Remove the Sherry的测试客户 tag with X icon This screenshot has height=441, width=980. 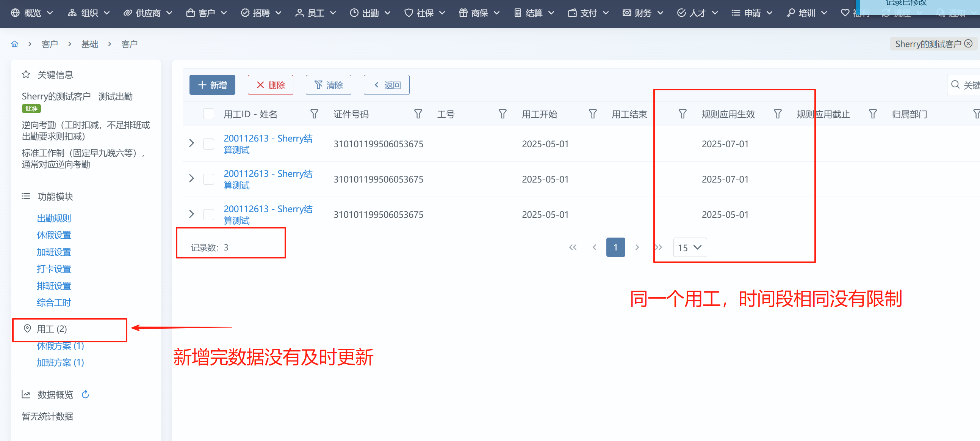[x=968, y=44]
